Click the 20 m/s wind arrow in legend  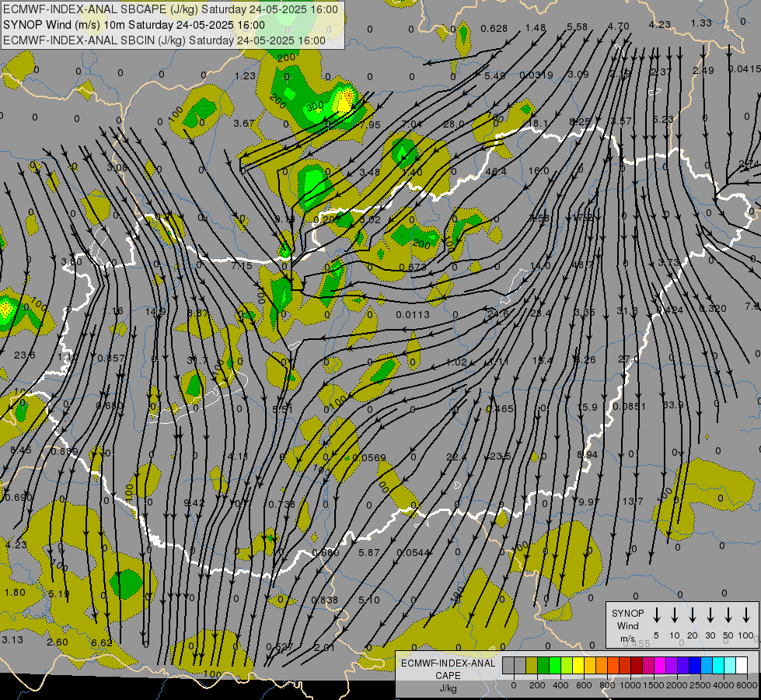coord(693,615)
